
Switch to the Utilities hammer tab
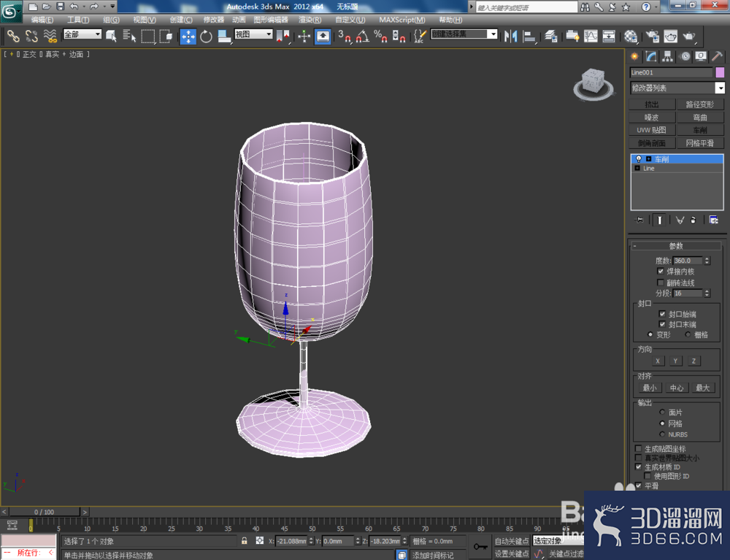(718, 57)
